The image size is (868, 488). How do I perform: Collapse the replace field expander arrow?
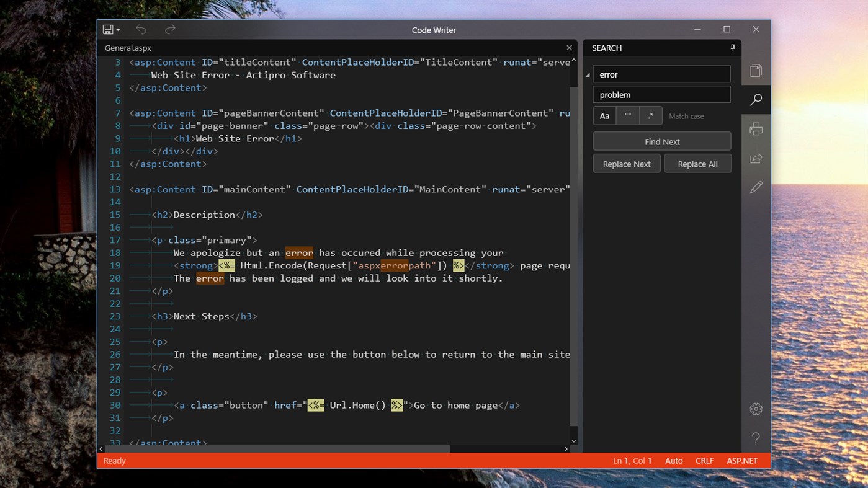[x=588, y=75]
